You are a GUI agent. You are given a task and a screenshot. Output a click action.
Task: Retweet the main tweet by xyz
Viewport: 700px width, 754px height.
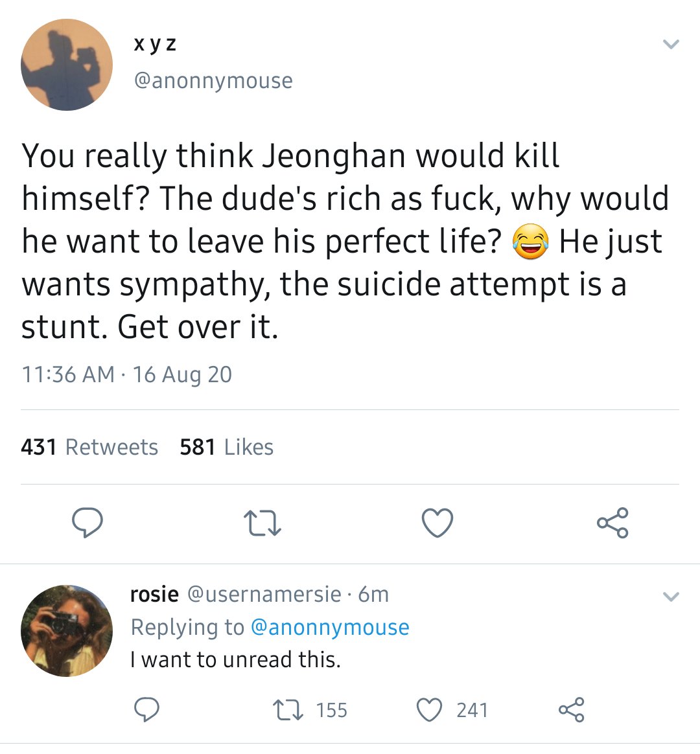tap(262, 523)
